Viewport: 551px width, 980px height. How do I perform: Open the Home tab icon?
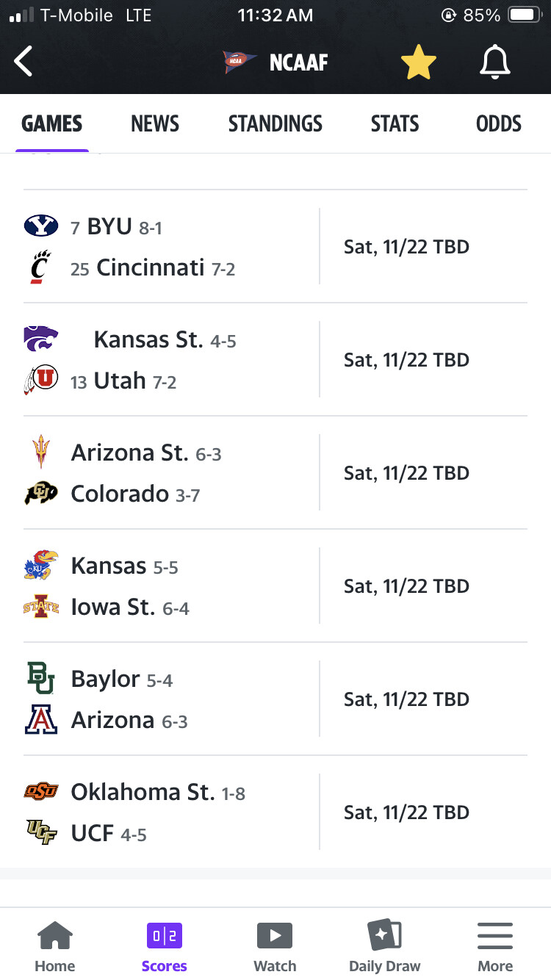point(55,936)
